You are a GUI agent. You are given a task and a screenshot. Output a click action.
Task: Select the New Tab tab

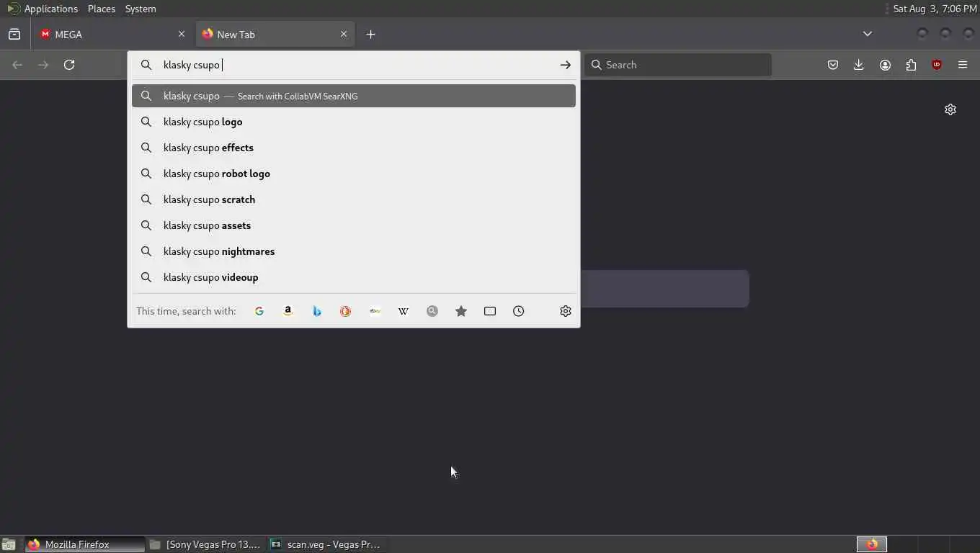(275, 34)
